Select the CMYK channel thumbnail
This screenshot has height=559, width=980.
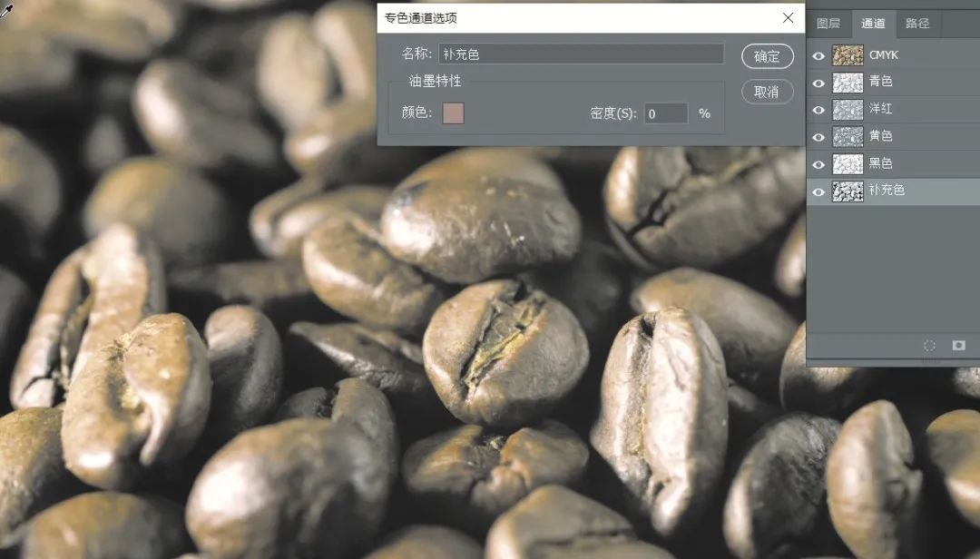pos(848,55)
